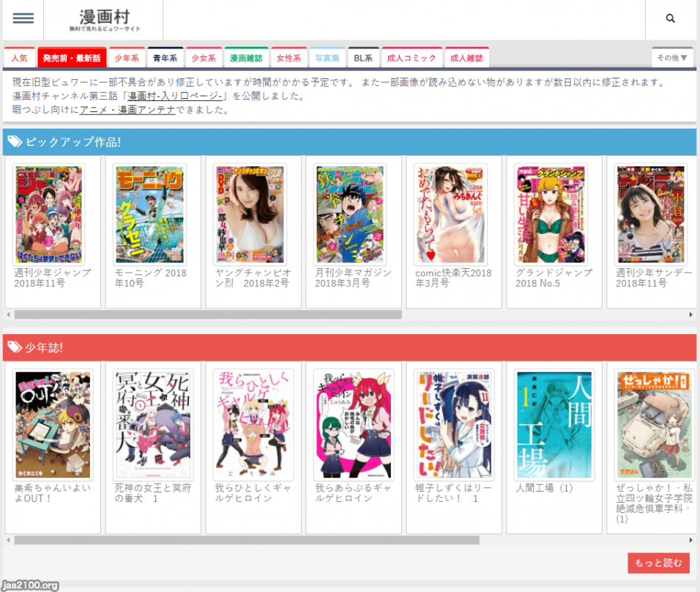The image size is (700, 592).
Task: Open the comic快楽天 cover thumbnail
Action: coord(450,215)
